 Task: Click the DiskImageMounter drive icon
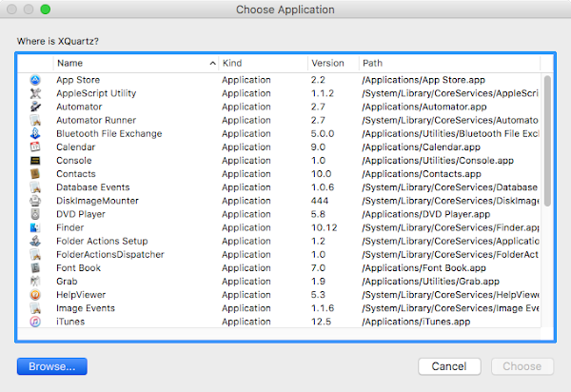coord(35,201)
